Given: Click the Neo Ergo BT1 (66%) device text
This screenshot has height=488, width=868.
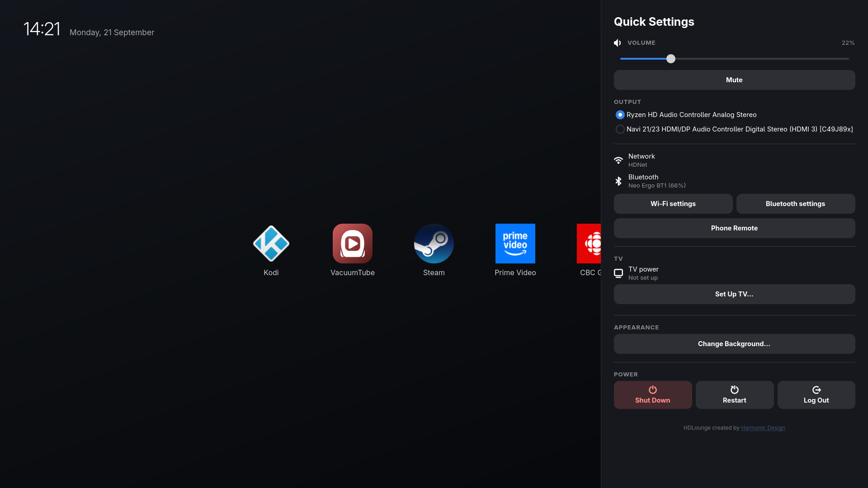Looking at the screenshot, I should pos(656,186).
